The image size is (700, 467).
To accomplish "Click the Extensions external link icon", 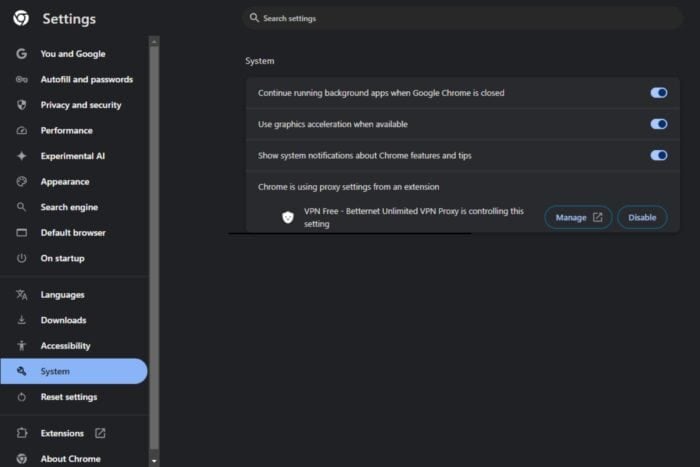I will pos(100,433).
